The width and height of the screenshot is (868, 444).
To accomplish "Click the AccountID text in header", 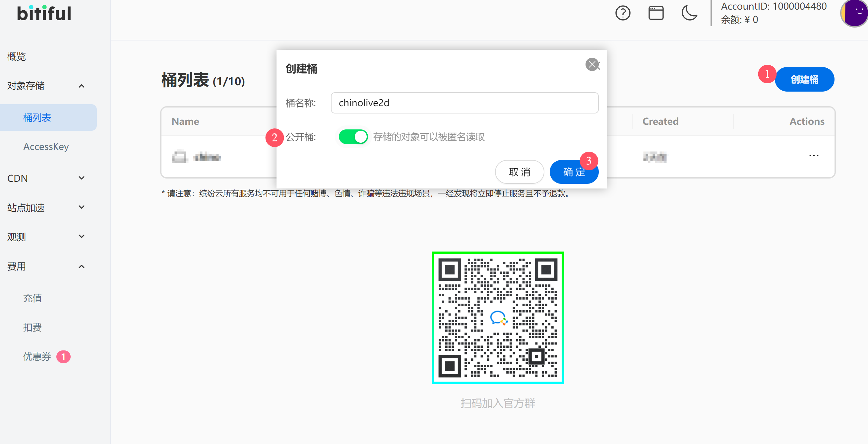I will click(x=774, y=6).
